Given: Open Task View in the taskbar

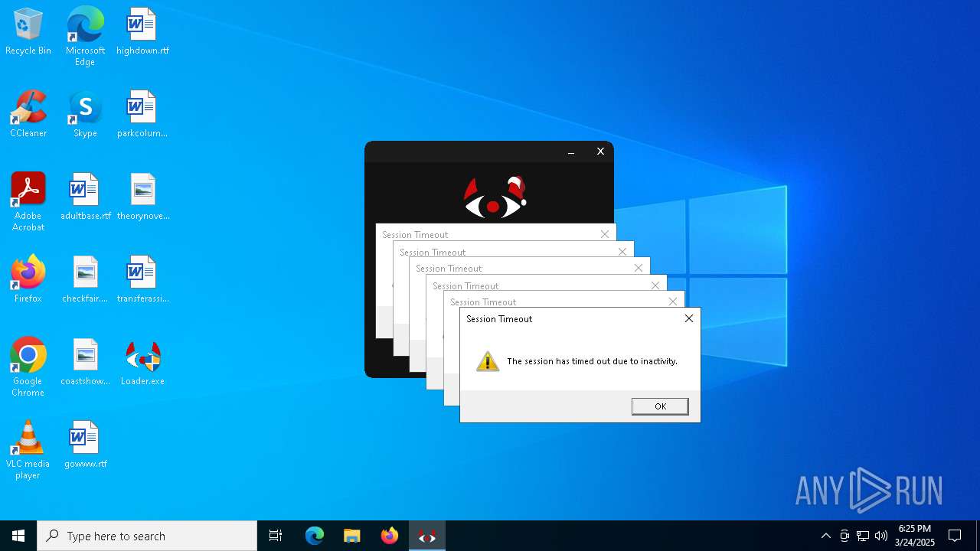Looking at the screenshot, I should pyautogui.click(x=276, y=536).
